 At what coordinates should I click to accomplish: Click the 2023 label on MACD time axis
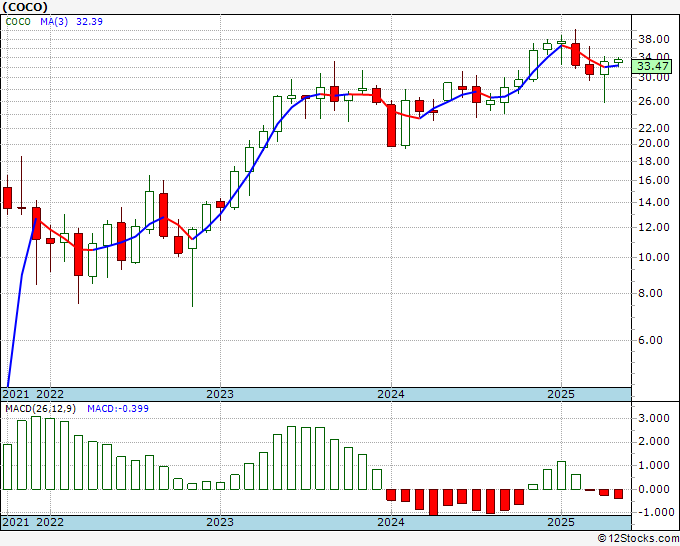coord(220,522)
